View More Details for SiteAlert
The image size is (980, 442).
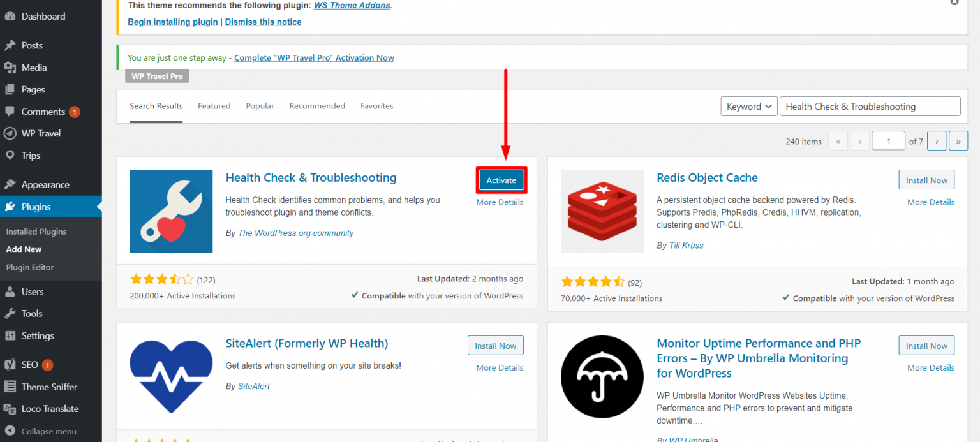tap(500, 368)
